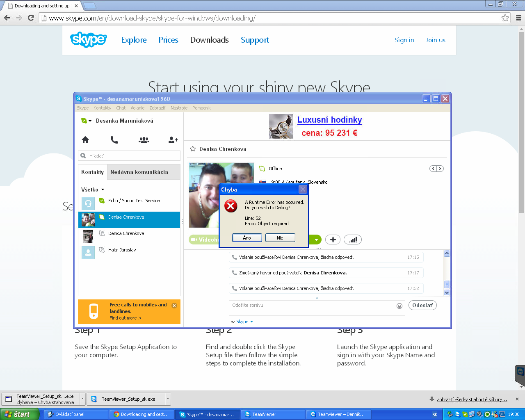The width and height of the screenshot is (525, 420).
Task: Click Áno in the Chyba dialog
Action: pos(247,238)
